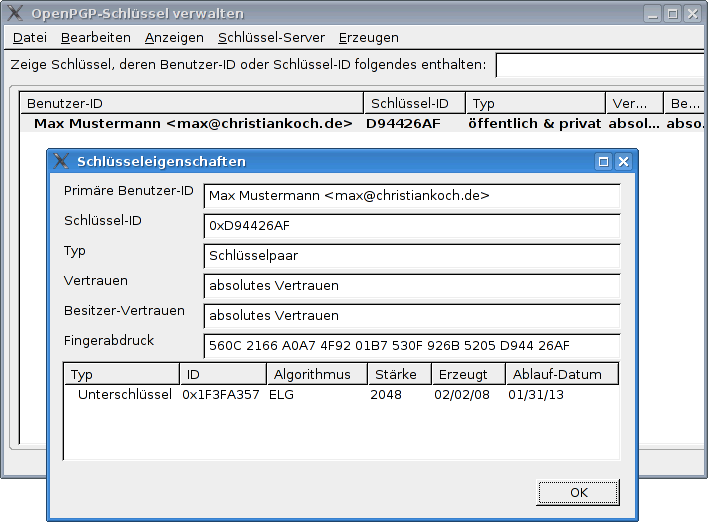Image resolution: width=708 pixels, height=522 pixels.
Task: Click OK in Schlüsseleigenschaften dialog
Action: tap(578, 493)
